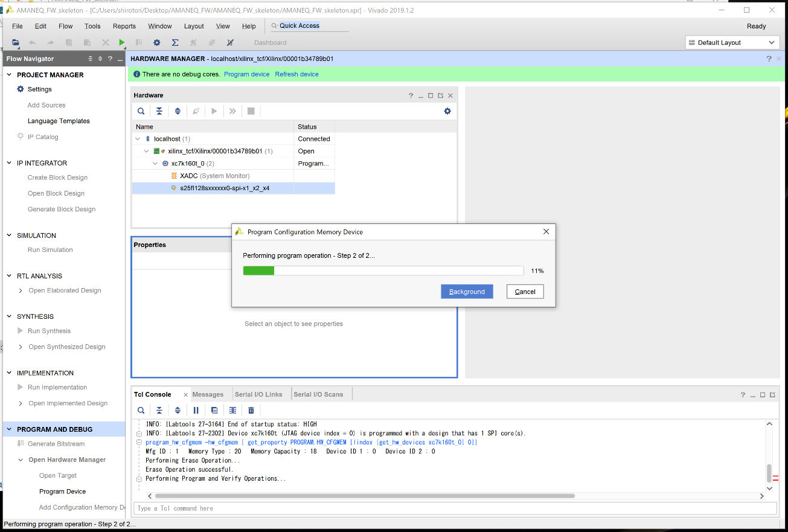Click the programming progress bar

coord(383,271)
